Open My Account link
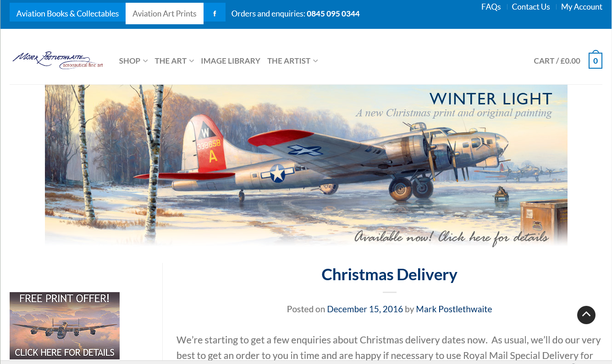The width and height of the screenshot is (612, 364). pyautogui.click(x=582, y=7)
